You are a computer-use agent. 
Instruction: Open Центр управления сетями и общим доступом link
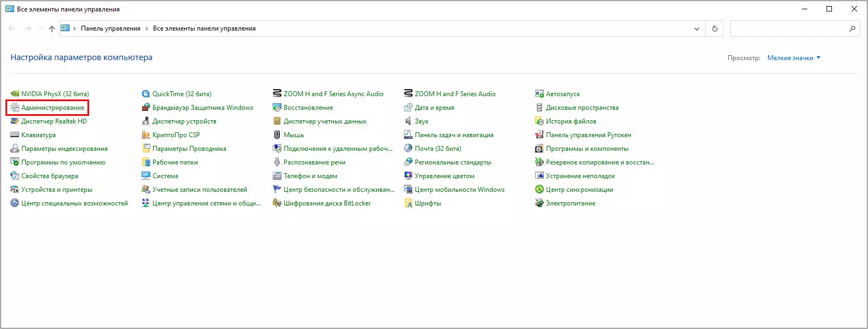207,203
